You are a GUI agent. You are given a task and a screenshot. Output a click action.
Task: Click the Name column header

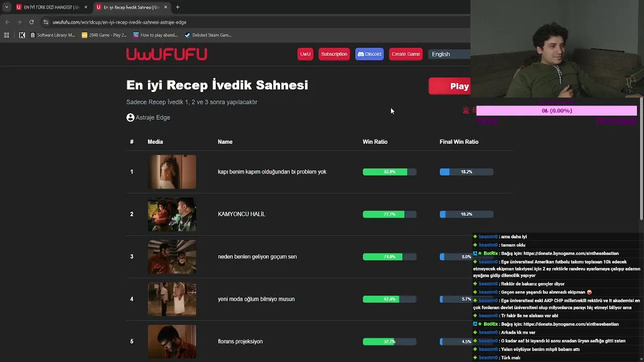(225, 142)
